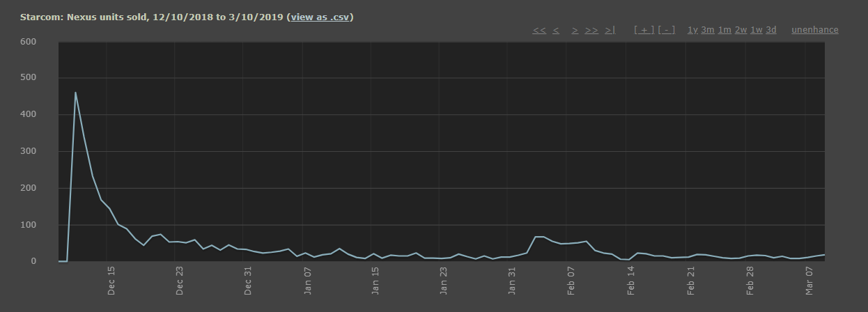Click the Jan 31 x-axis label

click(512, 279)
